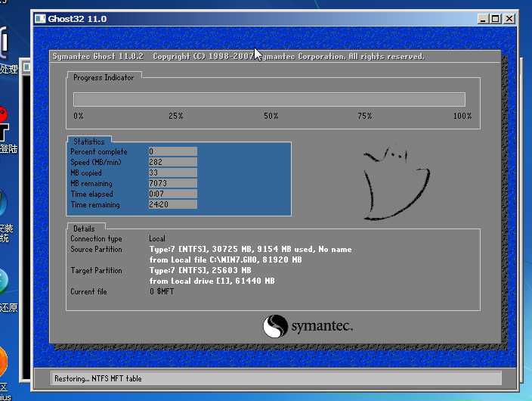Click the 'Source Partition' label
This screenshot has height=401, width=532.
96,249
